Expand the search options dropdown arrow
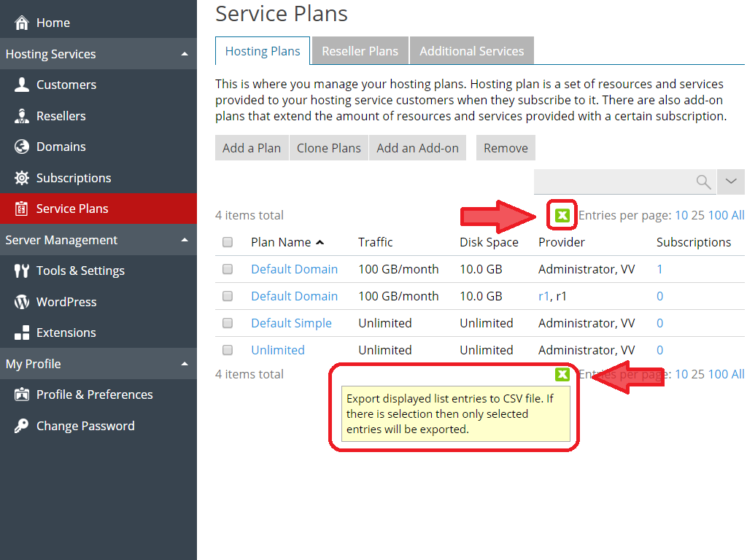The width and height of the screenshot is (747, 560). pyautogui.click(x=731, y=182)
